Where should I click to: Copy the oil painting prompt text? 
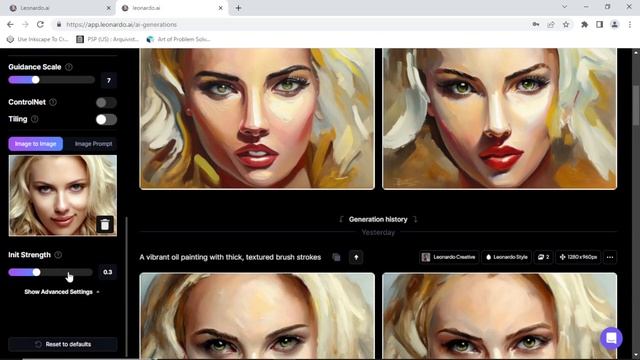336,257
